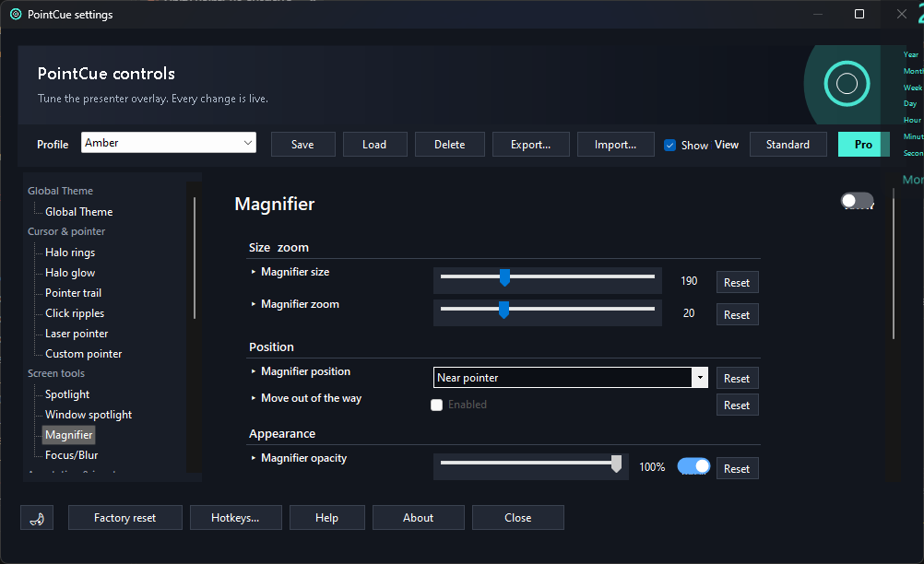
Task: Select Window spotlight tree item
Action: [89, 415]
